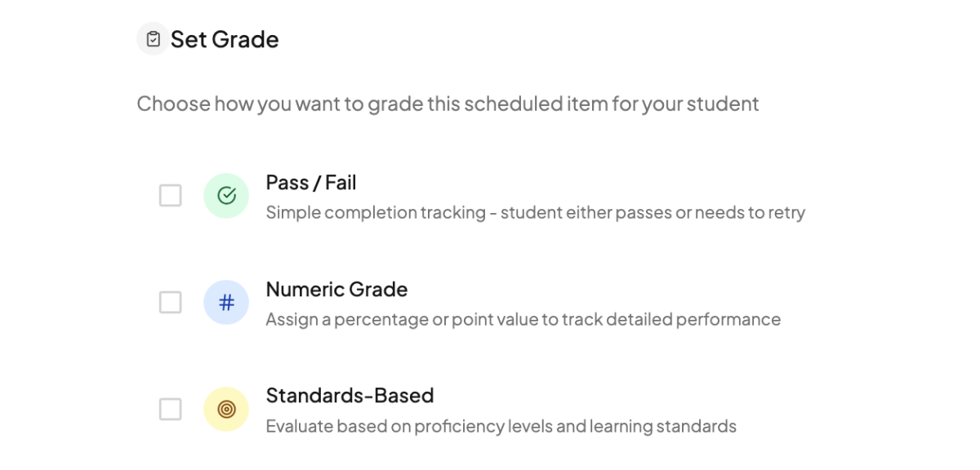
Task: Click the 'Choose how you want to grade' text
Action: coord(448,104)
